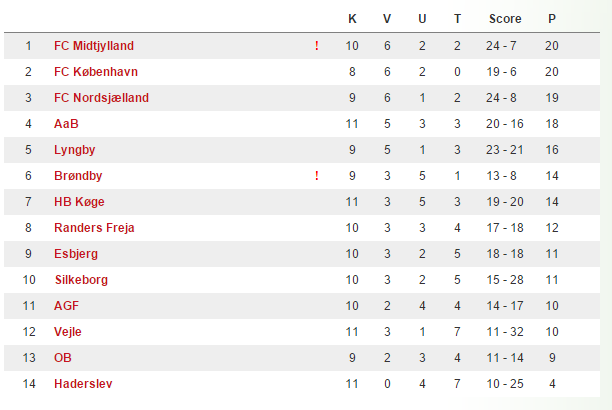Click the red exclamation mark next to Brøndby
The height and width of the screenshot is (410, 612).
[x=317, y=176]
